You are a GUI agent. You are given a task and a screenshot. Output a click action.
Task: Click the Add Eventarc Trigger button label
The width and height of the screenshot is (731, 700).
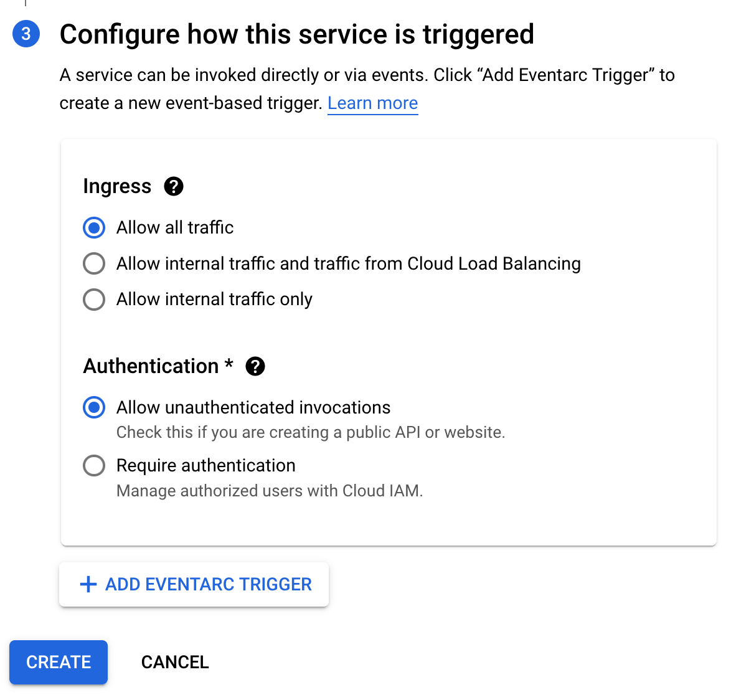[x=209, y=584]
